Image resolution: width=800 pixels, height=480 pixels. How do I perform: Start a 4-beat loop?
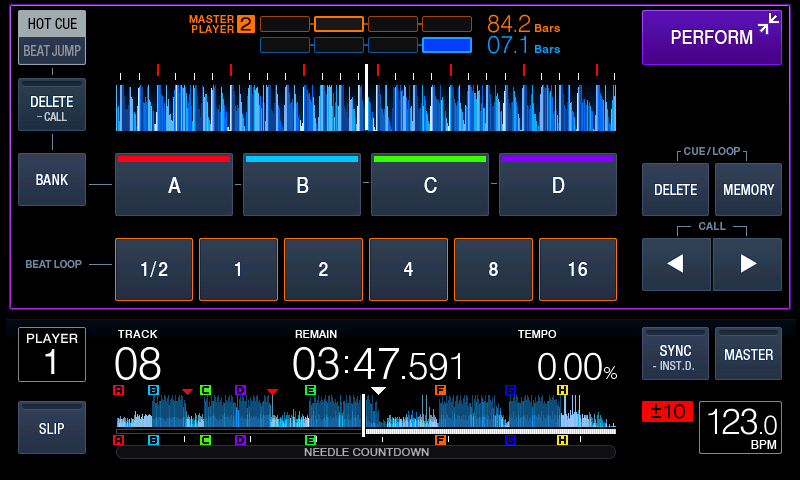click(x=408, y=269)
